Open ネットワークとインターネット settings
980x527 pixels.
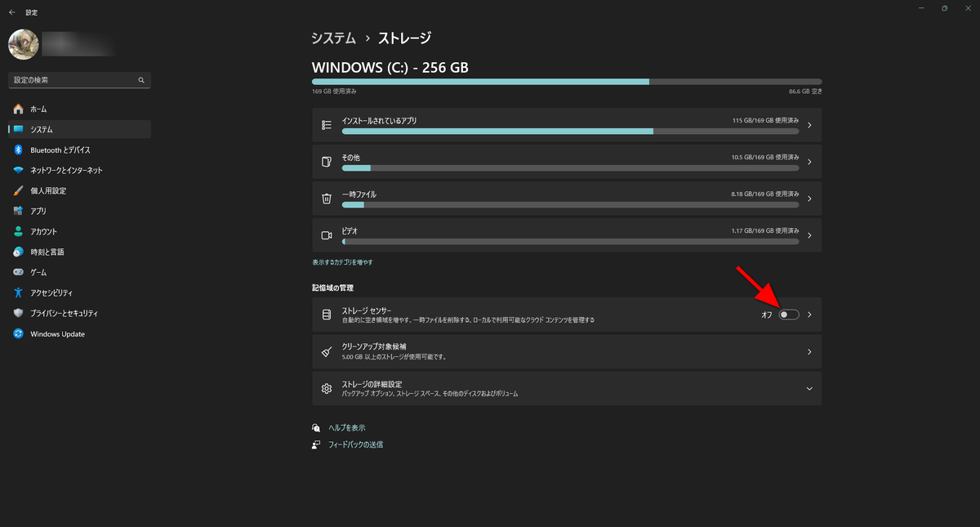coord(79,170)
